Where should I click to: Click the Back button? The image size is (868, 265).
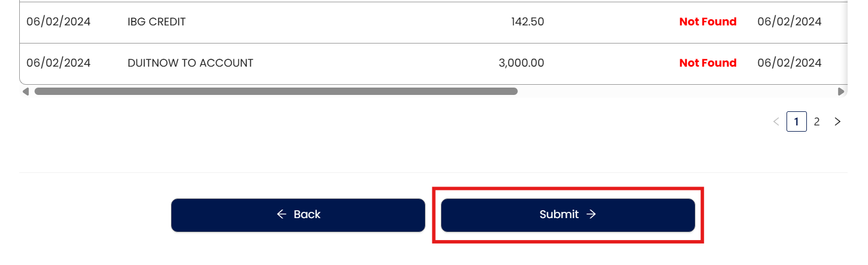pos(298,215)
